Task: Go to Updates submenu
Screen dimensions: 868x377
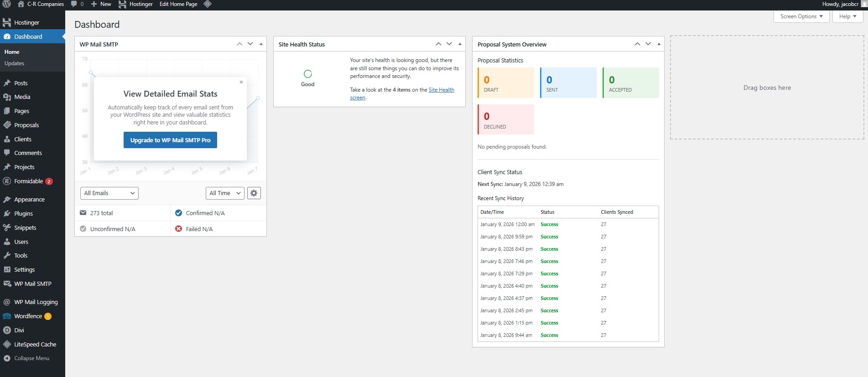Action: (14, 63)
